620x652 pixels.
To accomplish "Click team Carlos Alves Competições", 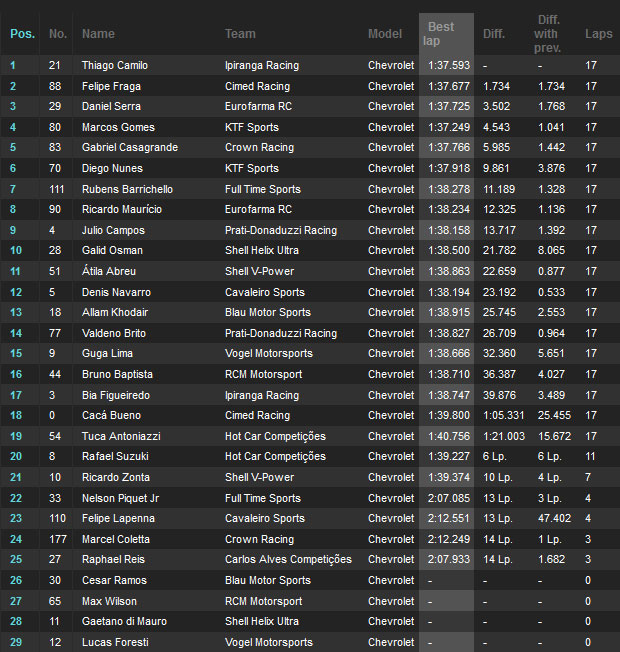I will pos(288,559).
